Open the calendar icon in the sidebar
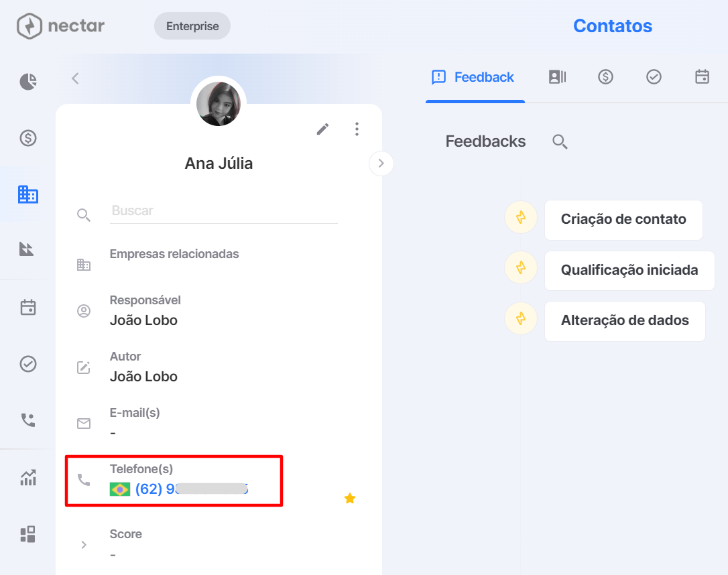 click(x=28, y=307)
